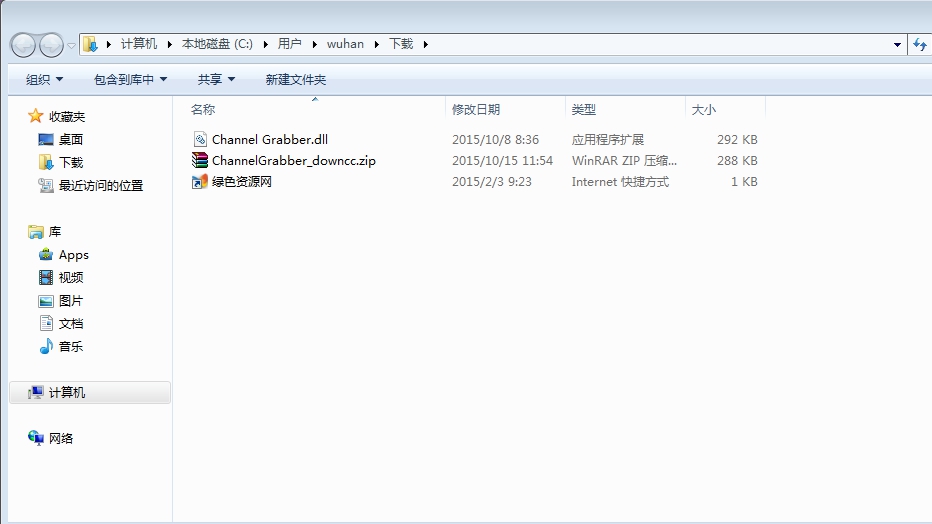The width and height of the screenshot is (932, 524).
Task: Click the 新建文件夹 button
Action: [295, 79]
